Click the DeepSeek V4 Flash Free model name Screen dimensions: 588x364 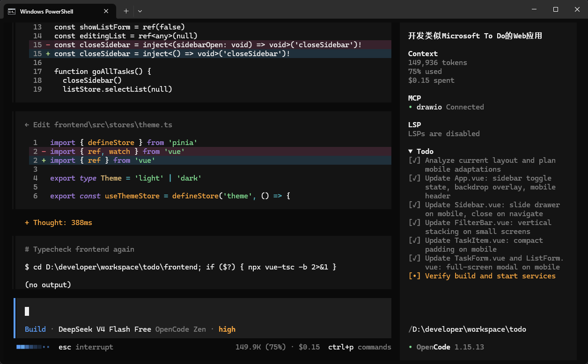click(105, 329)
